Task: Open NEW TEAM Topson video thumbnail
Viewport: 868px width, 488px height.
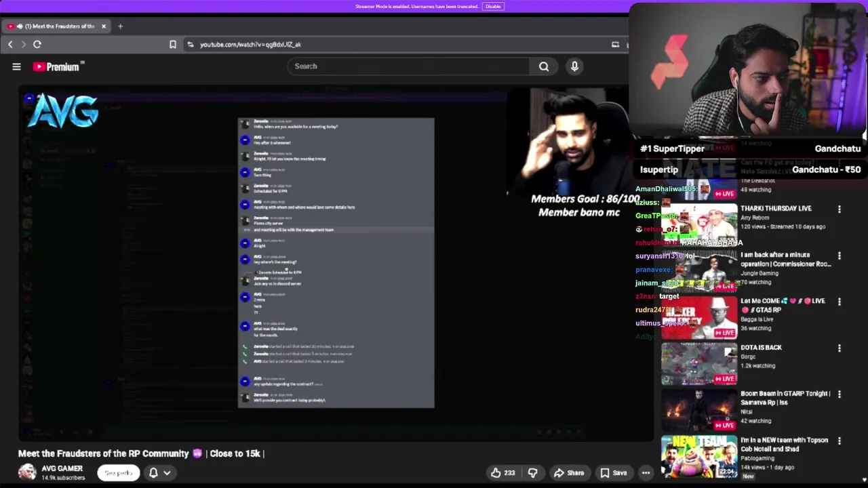Action: [x=699, y=455]
